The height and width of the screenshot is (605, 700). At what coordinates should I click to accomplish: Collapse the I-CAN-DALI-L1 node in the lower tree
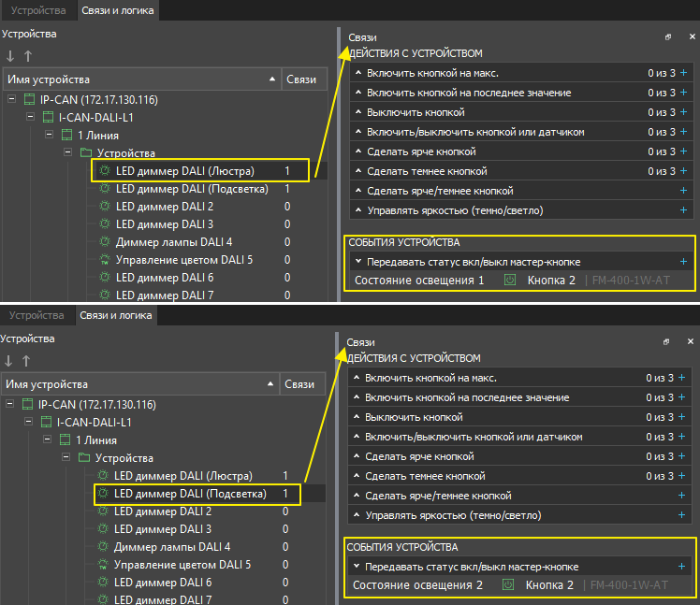[x=28, y=423]
